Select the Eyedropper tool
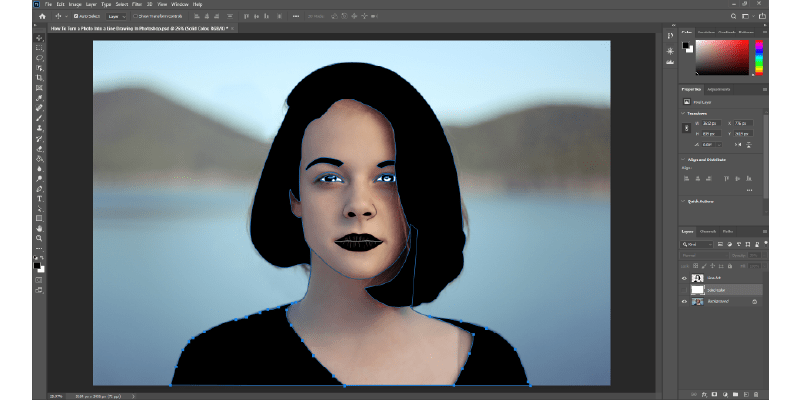 (x=39, y=98)
